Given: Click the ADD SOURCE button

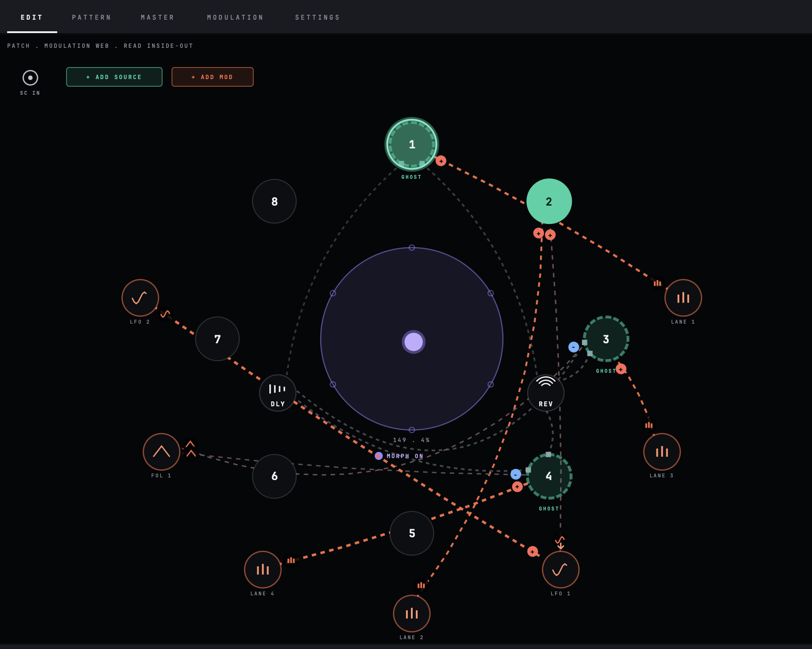Looking at the screenshot, I should click(x=114, y=77).
